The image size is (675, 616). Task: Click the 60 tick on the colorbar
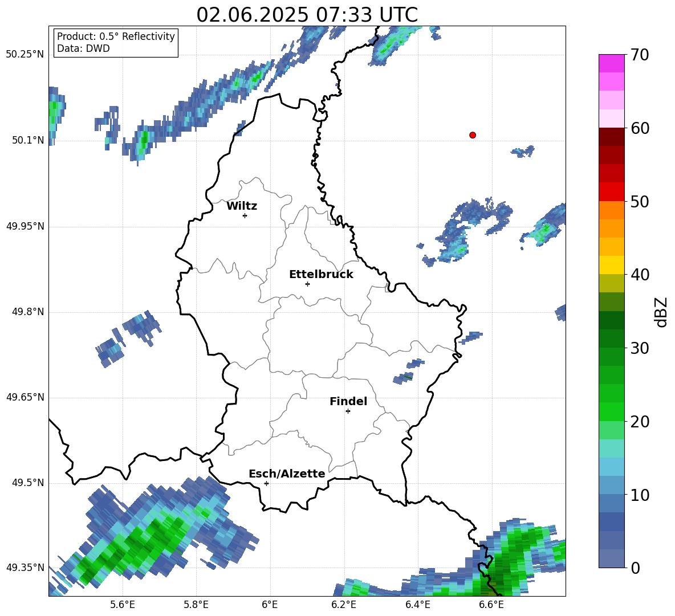tap(640, 128)
